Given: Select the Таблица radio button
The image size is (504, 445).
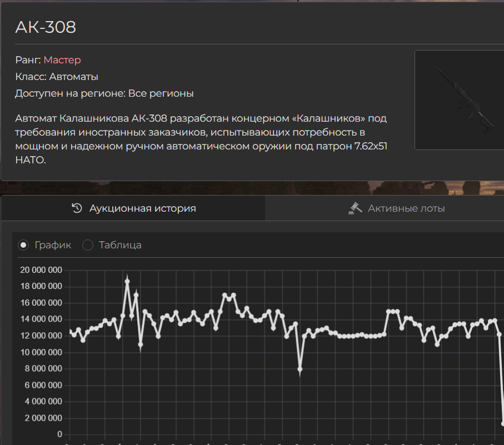Looking at the screenshot, I should tap(88, 245).
